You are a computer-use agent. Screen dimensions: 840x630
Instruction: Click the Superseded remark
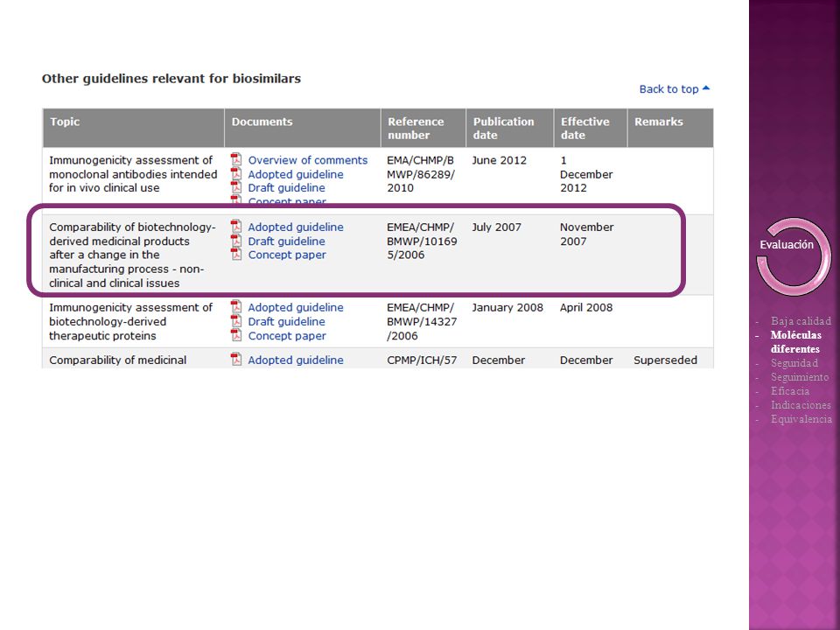665,360
